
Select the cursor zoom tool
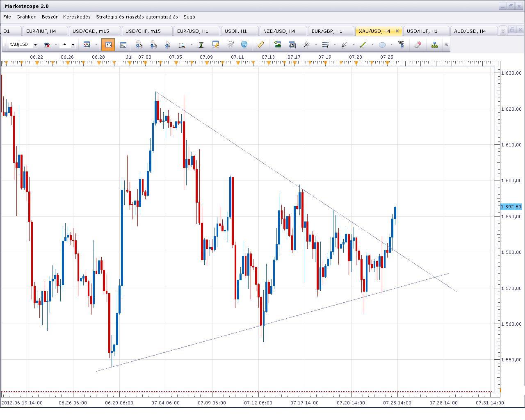[168, 45]
